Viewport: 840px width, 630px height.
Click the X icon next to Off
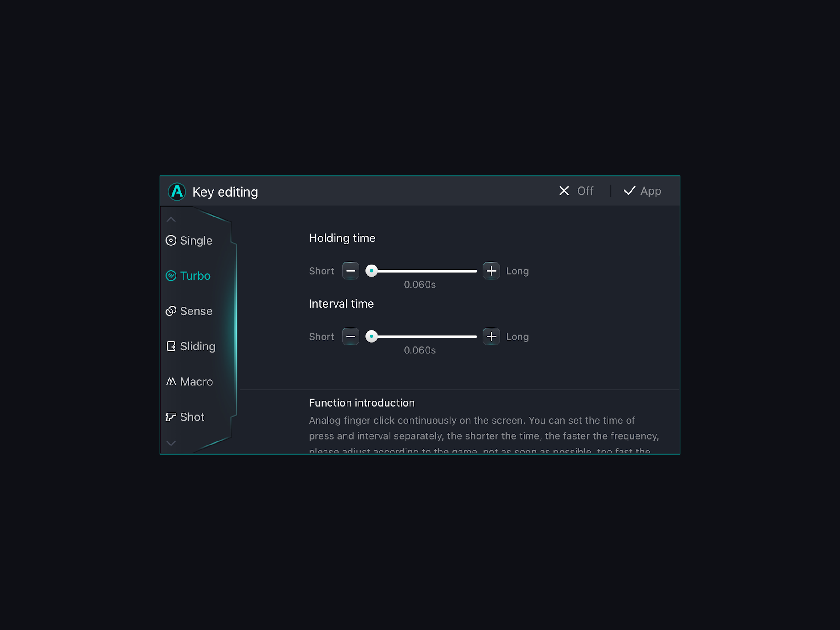564,191
